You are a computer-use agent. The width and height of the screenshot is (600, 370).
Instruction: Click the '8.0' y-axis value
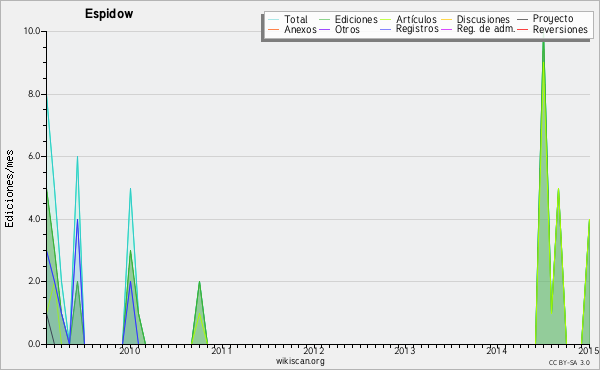pyautogui.click(x=34, y=94)
